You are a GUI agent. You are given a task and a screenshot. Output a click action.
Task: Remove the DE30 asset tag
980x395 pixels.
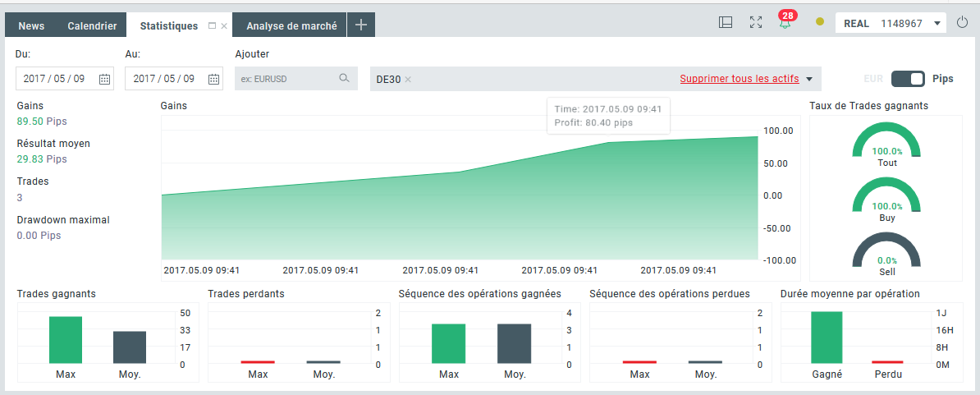click(408, 80)
